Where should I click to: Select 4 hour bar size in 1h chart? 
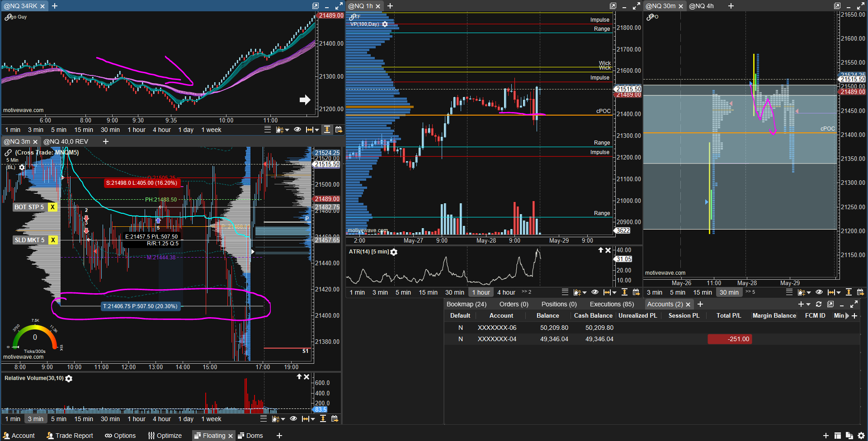tap(506, 292)
